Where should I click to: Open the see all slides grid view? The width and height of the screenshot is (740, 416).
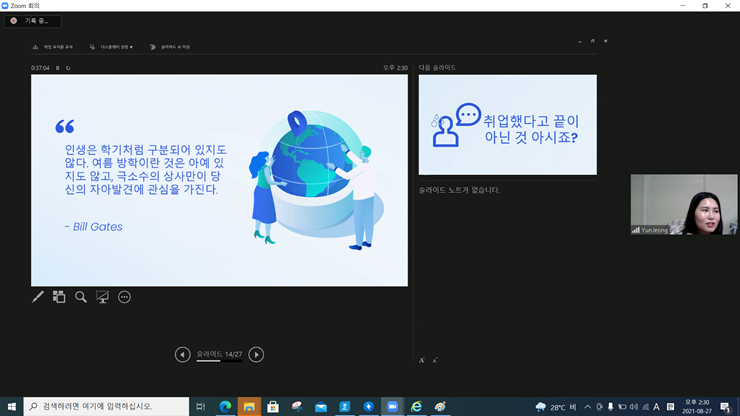tap(59, 297)
